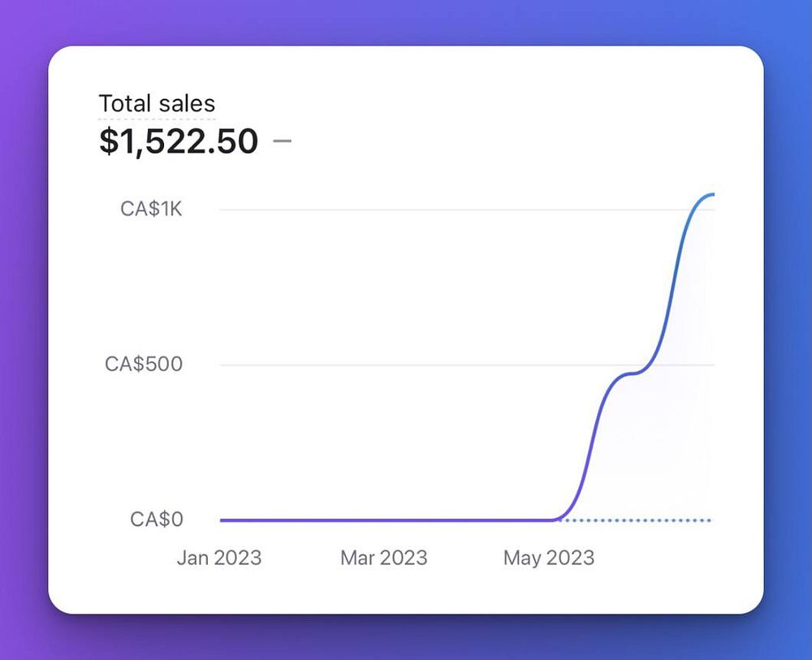Click the dotted comparison line at bottom right
Image resolution: width=812 pixels, height=660 pixels.
pyautogui.click(x=650, y=520)
